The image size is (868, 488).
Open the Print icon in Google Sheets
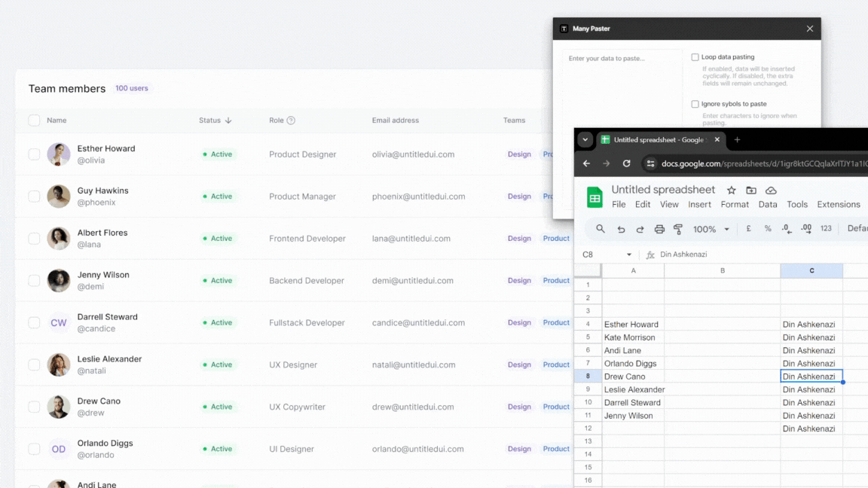click(x=658, y=229)
